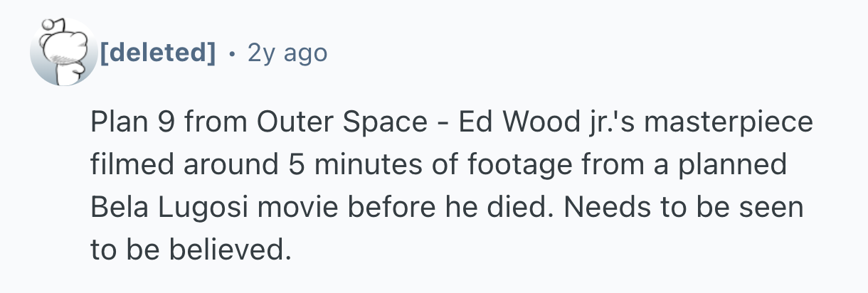This screenshot has width=868, height=293.
Task: Click the name "Ed Wood jr.'s"
Action: pos(546,123)
